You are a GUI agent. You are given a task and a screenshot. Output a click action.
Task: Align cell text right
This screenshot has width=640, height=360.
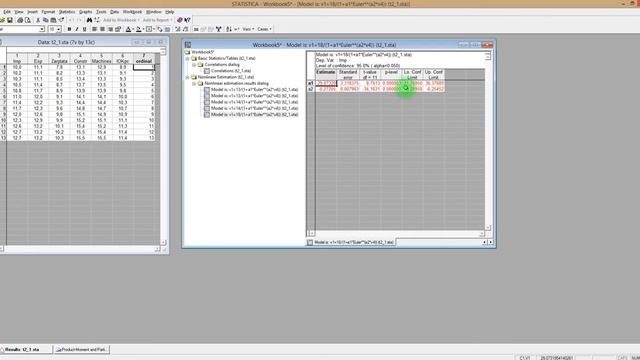click(110, 29)
